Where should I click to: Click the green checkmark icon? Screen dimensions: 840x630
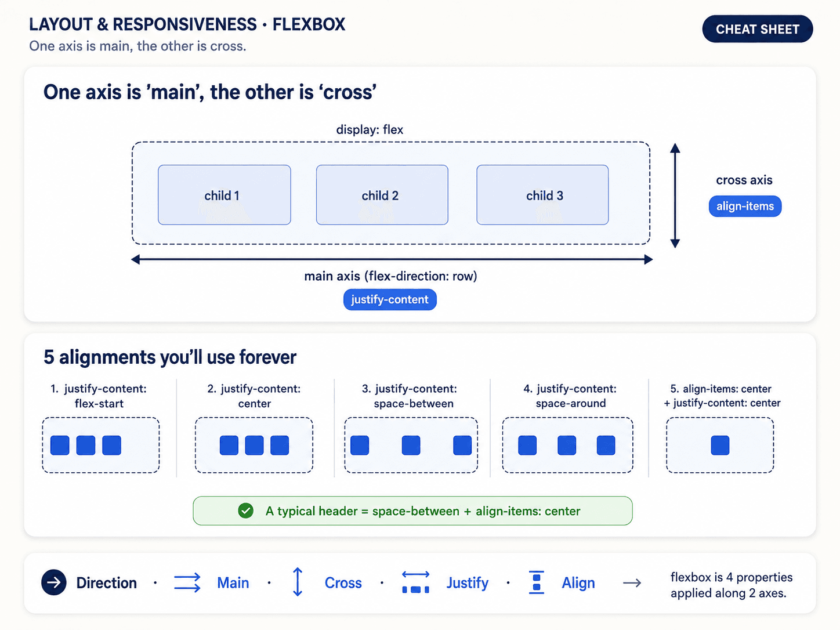click(x=246, y=511)
